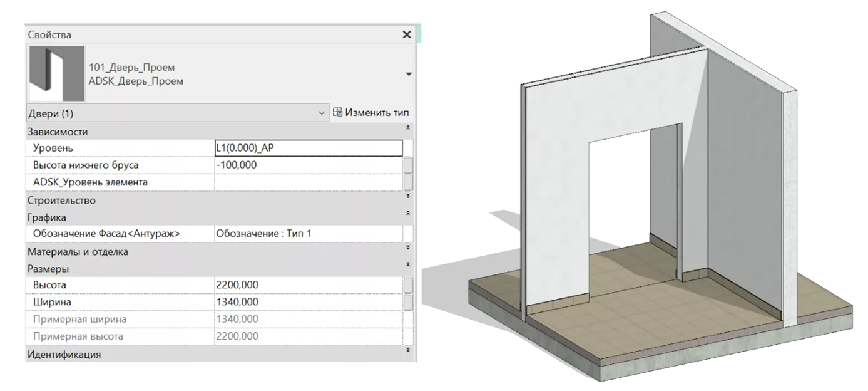868x391 pixels.
Task: Expand the Строительство section
Action: [408, 196]
